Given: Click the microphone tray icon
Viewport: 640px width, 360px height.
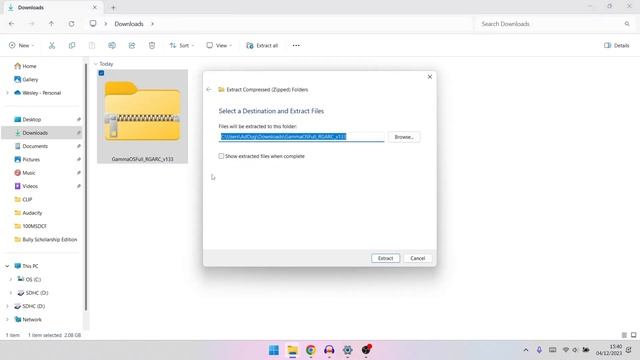Looking at the screenshot, I should (x=539, y=350).
